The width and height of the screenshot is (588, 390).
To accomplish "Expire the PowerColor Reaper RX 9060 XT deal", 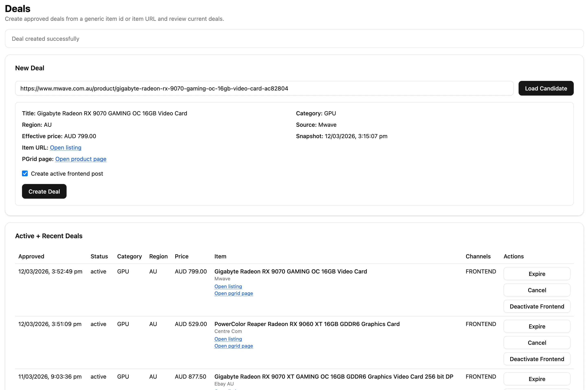I will click(536, 326).
